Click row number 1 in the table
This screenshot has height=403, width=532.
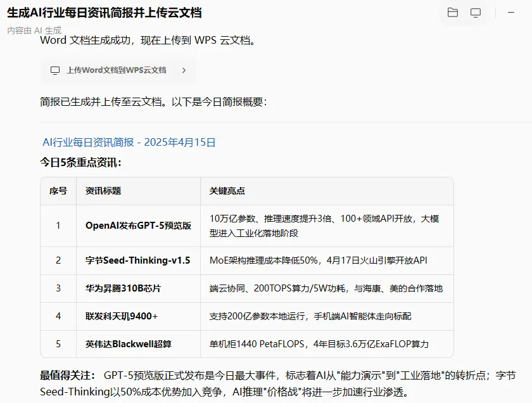point(58,226)
